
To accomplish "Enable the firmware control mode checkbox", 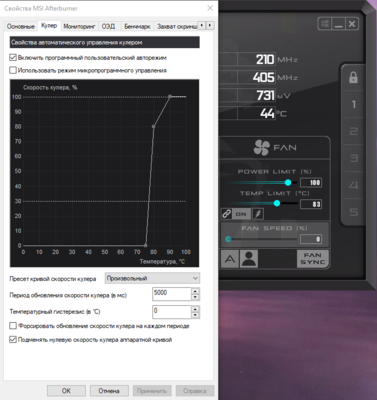I will pos(13,70).
